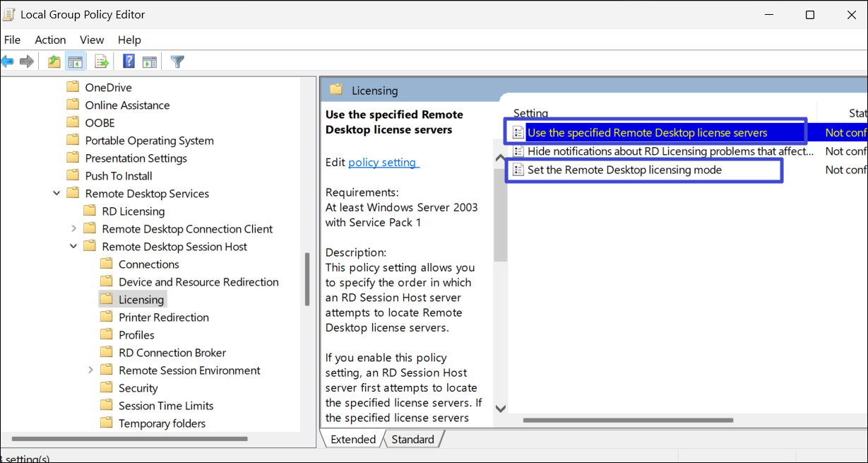Open the Action menu

pos(50,40)
